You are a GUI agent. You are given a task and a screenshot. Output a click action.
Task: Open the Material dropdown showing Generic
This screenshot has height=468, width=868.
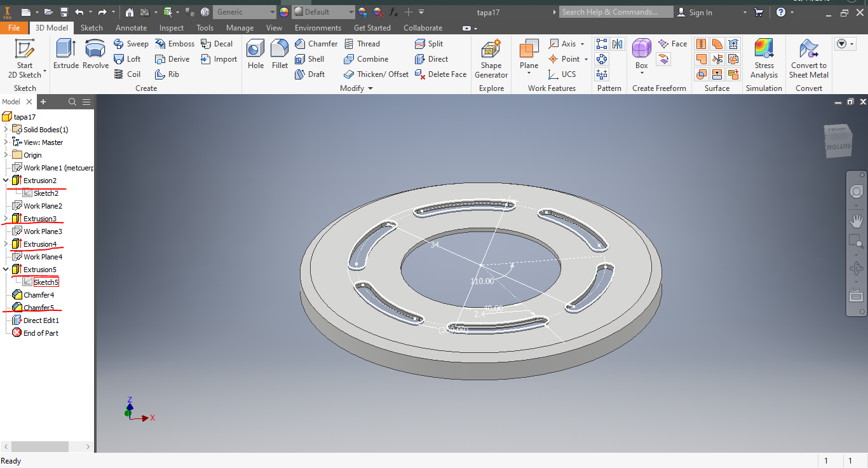pos(245,12)
